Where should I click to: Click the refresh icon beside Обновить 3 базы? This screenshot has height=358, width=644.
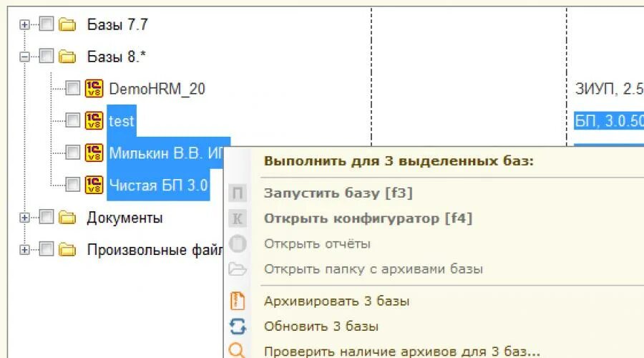point(238,326)
